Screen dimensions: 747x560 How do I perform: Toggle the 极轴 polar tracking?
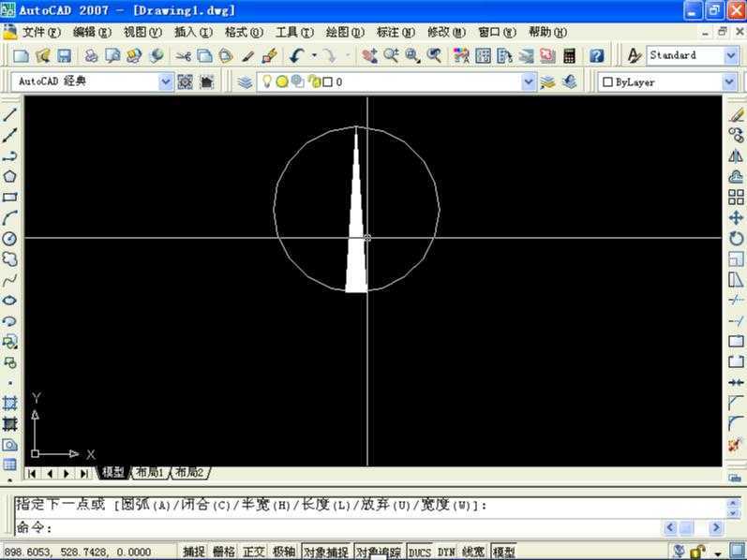(x=284, y=552)
